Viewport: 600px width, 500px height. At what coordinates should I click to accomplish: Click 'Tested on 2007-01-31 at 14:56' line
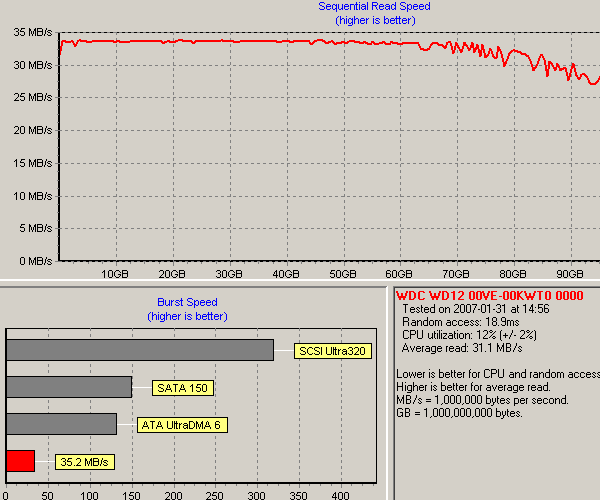click(476, 309)
